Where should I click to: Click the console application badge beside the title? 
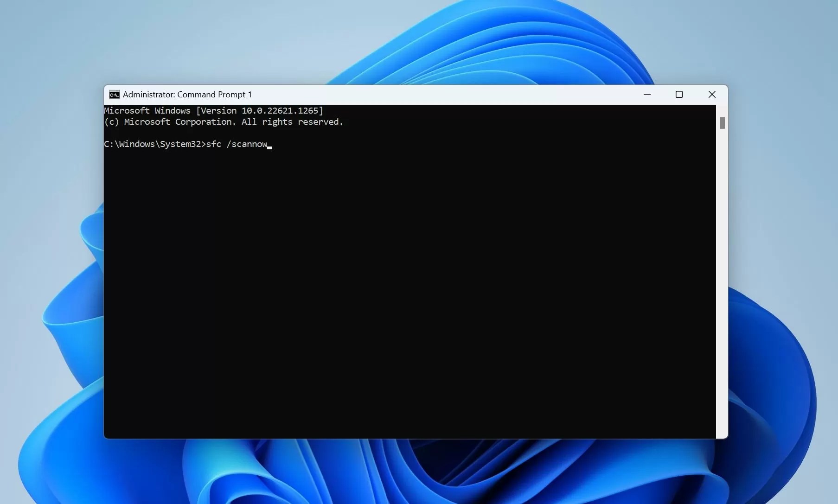click(x=114, y=94)
